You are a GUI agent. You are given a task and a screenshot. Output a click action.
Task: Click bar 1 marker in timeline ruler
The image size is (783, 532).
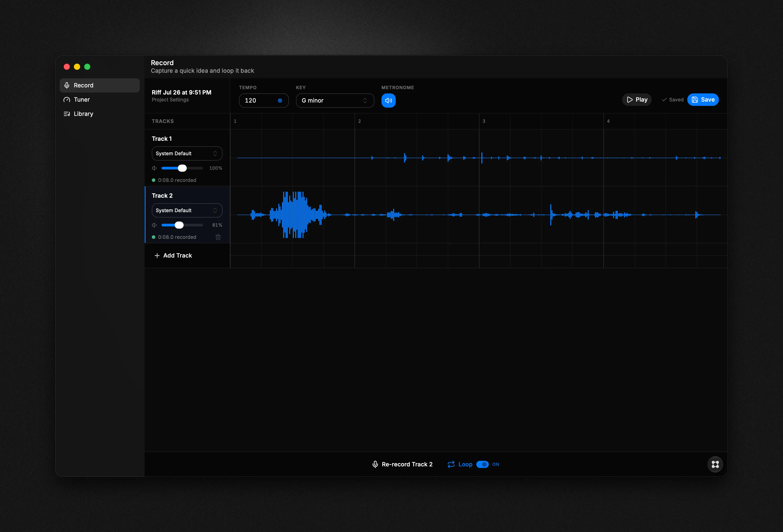click(x=235, y=121)
